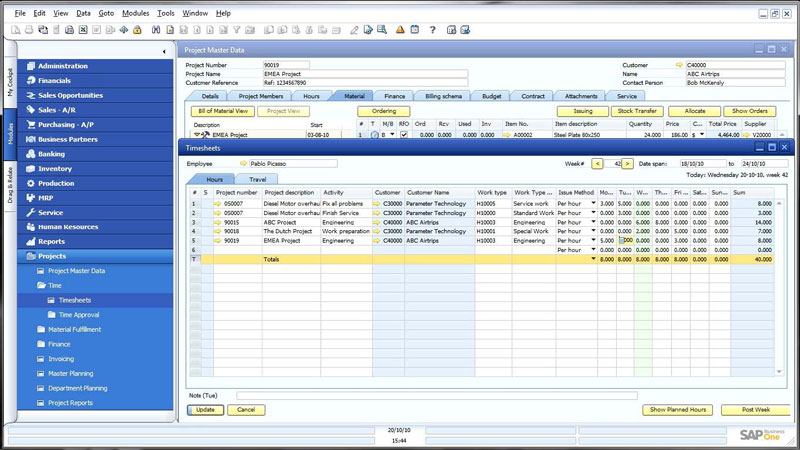
Task: Click the link arrow beside item A00002
Action: pos(507,135)
